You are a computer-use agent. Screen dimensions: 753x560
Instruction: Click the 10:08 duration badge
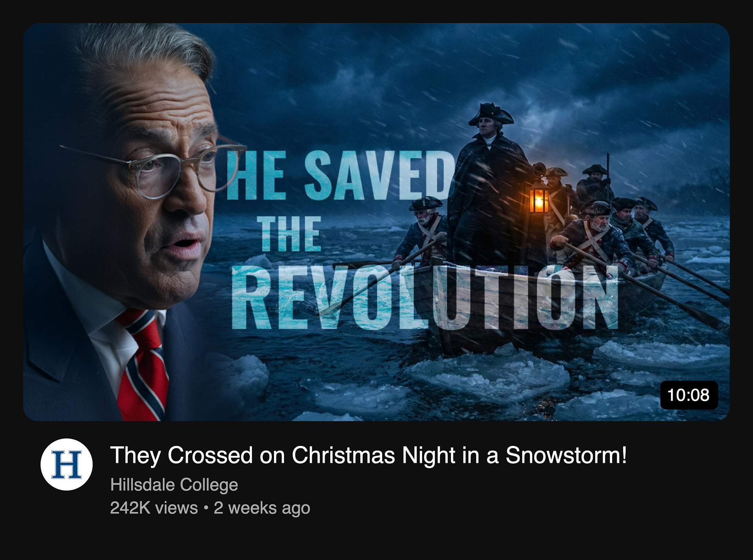point(689,395)
